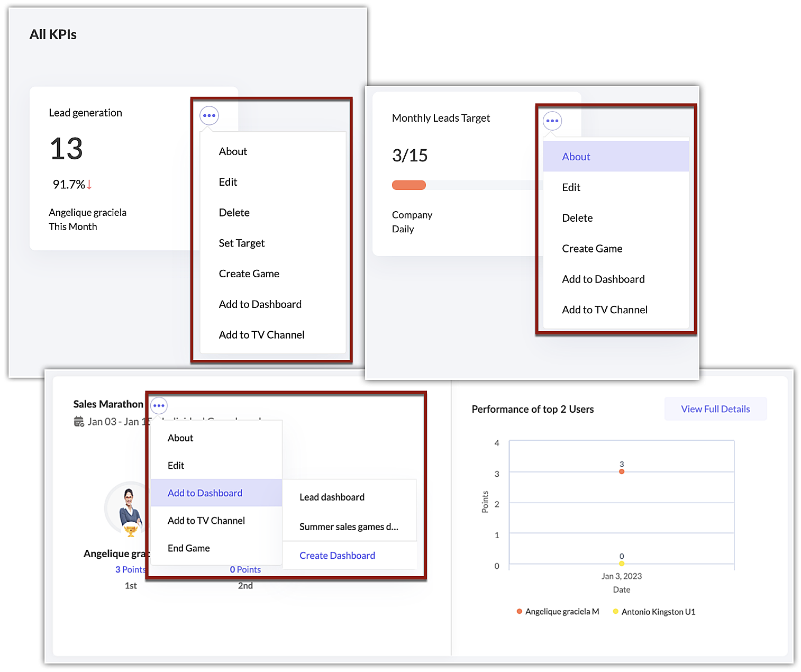The width and height of the screenshot is (801, 672).
Task: Click the View Full Details button
Action: (715, 409)
